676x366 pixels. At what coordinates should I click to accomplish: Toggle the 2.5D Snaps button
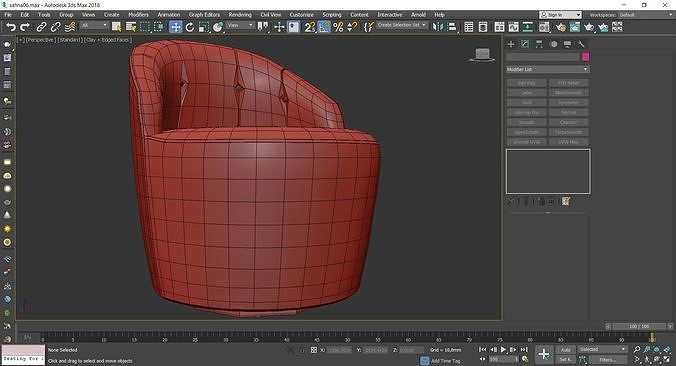pos(309,27)
